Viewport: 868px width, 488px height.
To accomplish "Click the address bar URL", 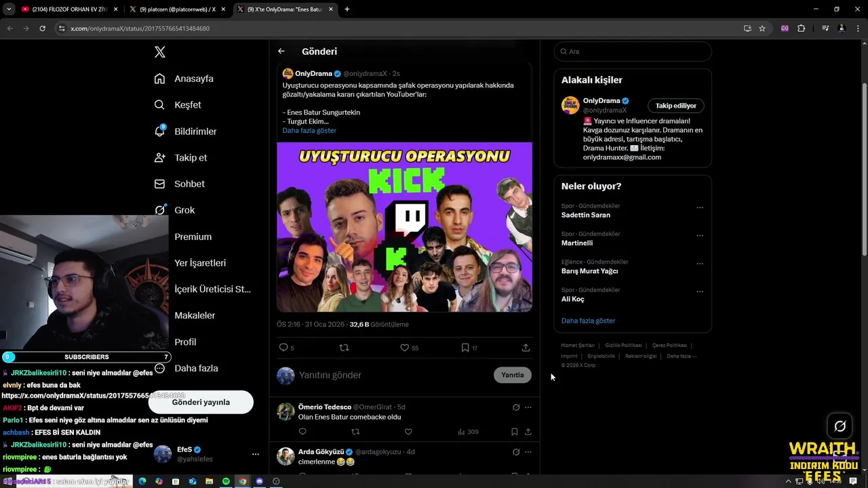I will (x=140, y=28).
